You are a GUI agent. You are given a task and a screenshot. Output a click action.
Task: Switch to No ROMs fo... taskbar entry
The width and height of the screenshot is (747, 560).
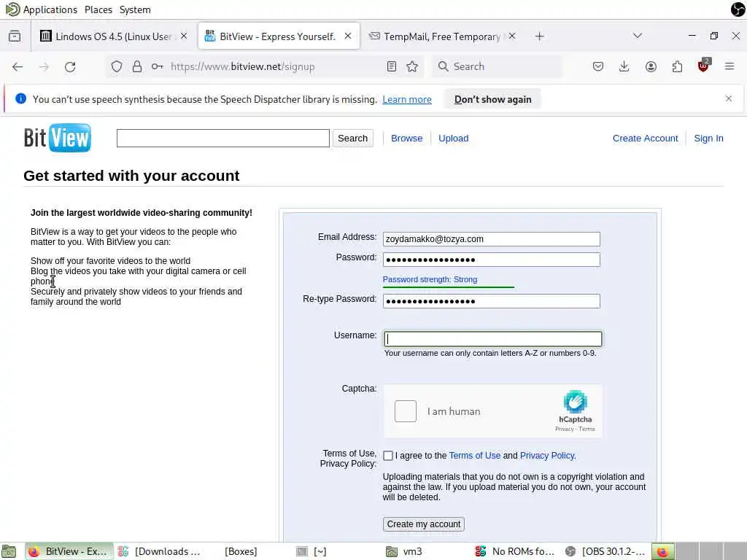click(516, 551)
